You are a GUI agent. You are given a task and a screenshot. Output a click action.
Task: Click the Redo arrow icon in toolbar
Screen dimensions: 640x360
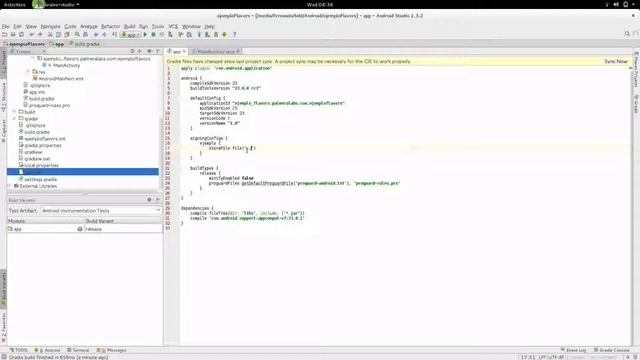coord(40,35)
